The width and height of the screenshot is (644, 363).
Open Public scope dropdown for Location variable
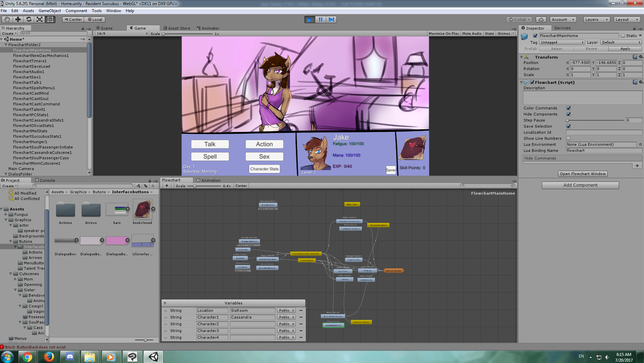point(286,310)
